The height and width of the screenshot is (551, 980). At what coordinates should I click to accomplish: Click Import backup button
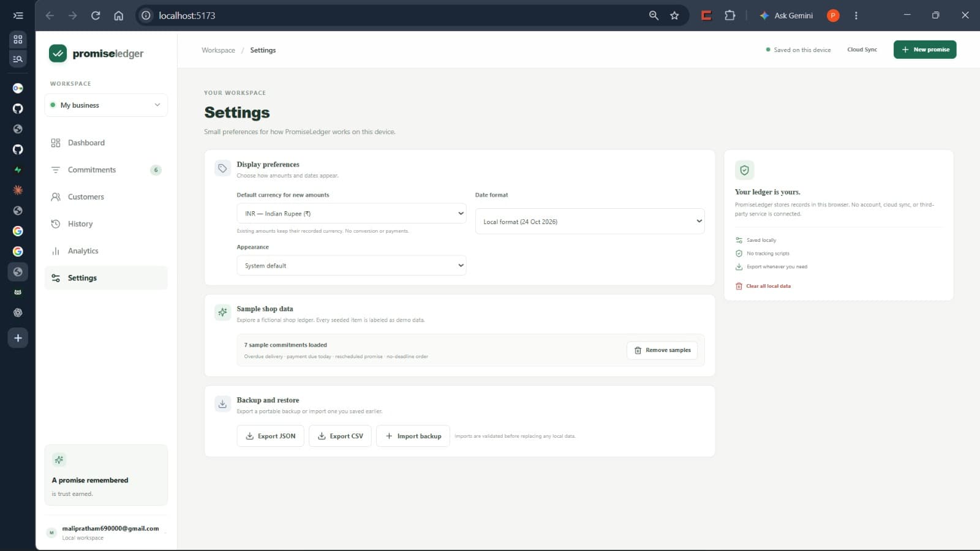coord(413,436)
